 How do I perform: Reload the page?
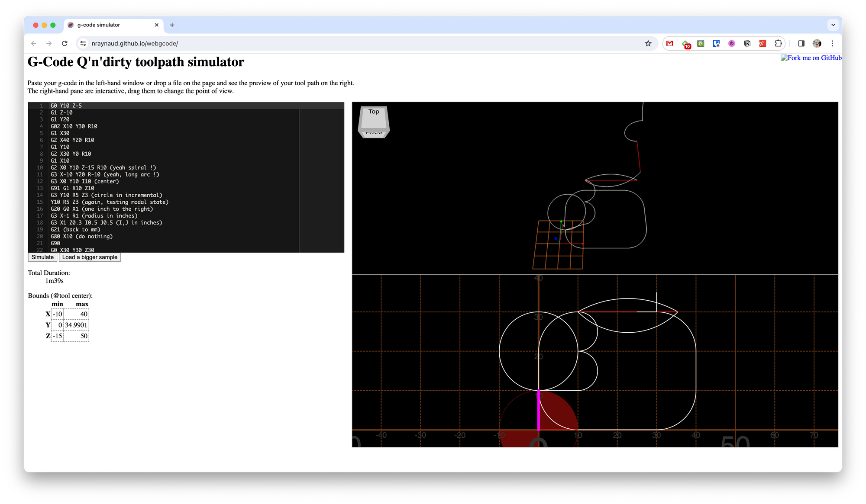point(65,43)
